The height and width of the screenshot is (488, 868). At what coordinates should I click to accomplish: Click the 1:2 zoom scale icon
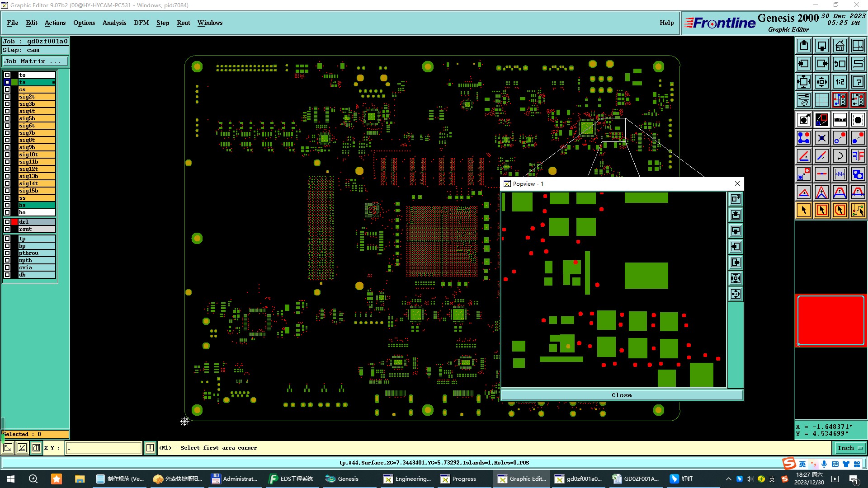pyautogui.click(x=840, y=82)
